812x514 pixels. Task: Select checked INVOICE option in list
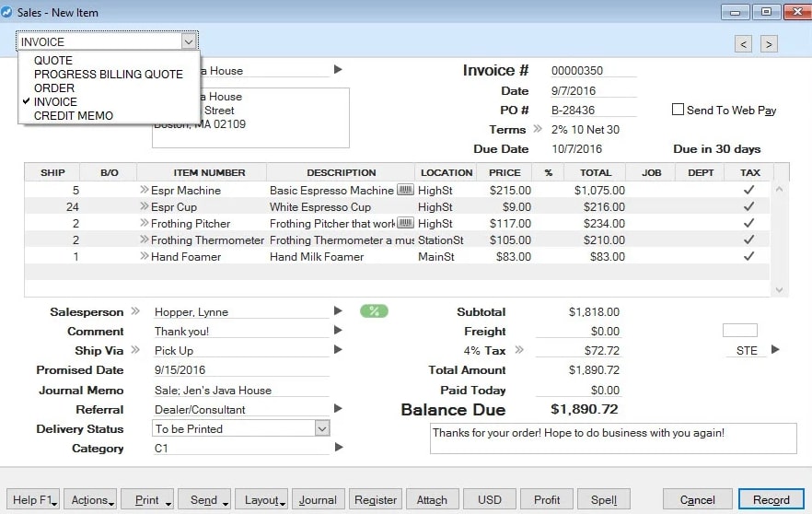click(55, 101)
